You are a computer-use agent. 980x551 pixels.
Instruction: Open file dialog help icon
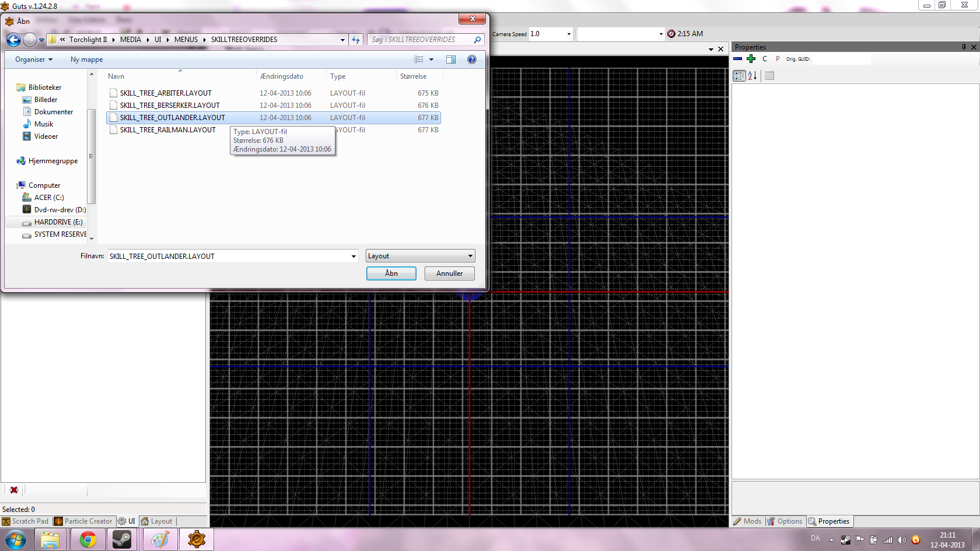[472, 59]
